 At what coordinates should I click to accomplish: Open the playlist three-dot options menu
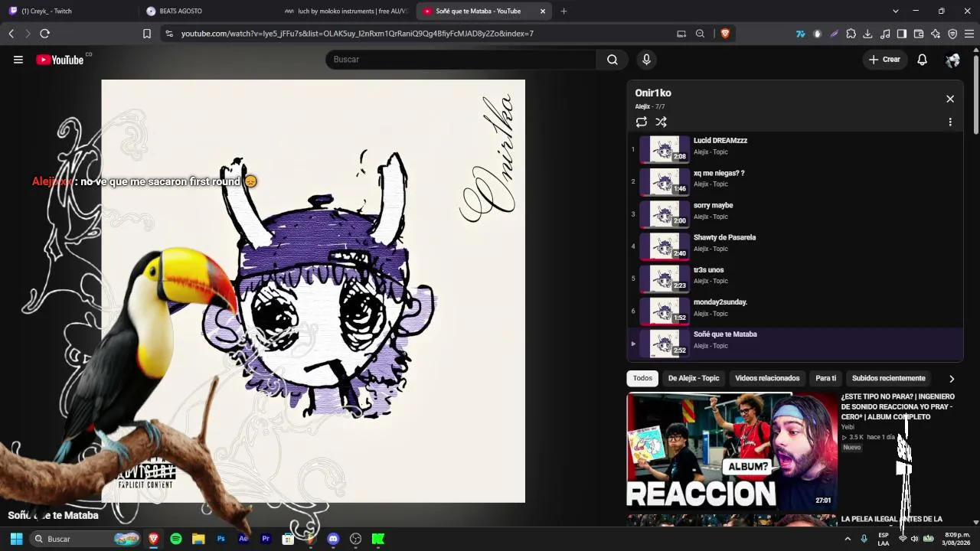pyautogui.click(x=950, y=122)
